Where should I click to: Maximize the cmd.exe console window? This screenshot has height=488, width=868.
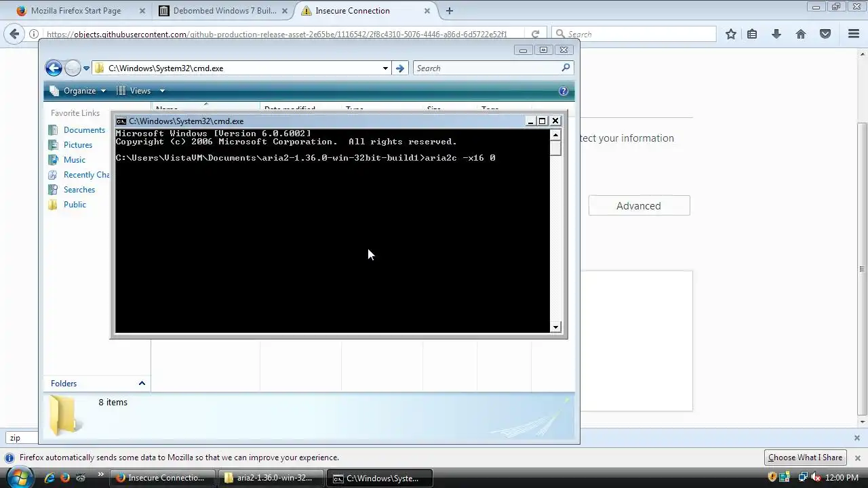pyautogui.click(x=542, y=121)
